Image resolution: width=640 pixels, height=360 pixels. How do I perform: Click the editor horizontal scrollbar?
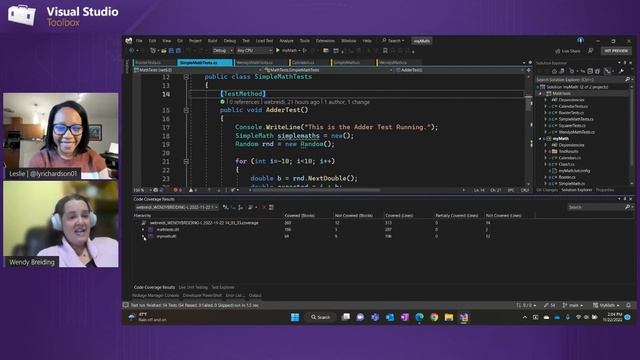[x=316, y=190]
